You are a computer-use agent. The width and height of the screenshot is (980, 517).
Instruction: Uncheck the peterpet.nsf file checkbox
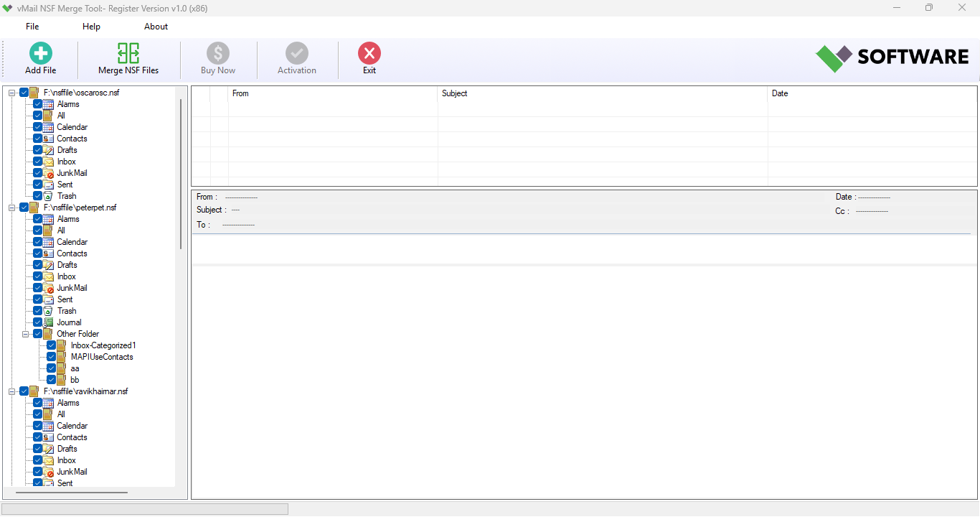24,208
